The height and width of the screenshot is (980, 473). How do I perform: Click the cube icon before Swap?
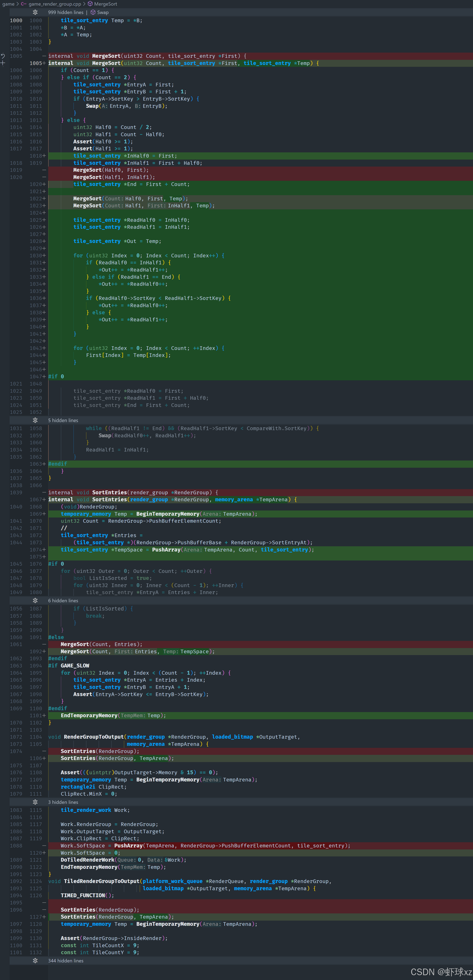(x=93, y=12)
